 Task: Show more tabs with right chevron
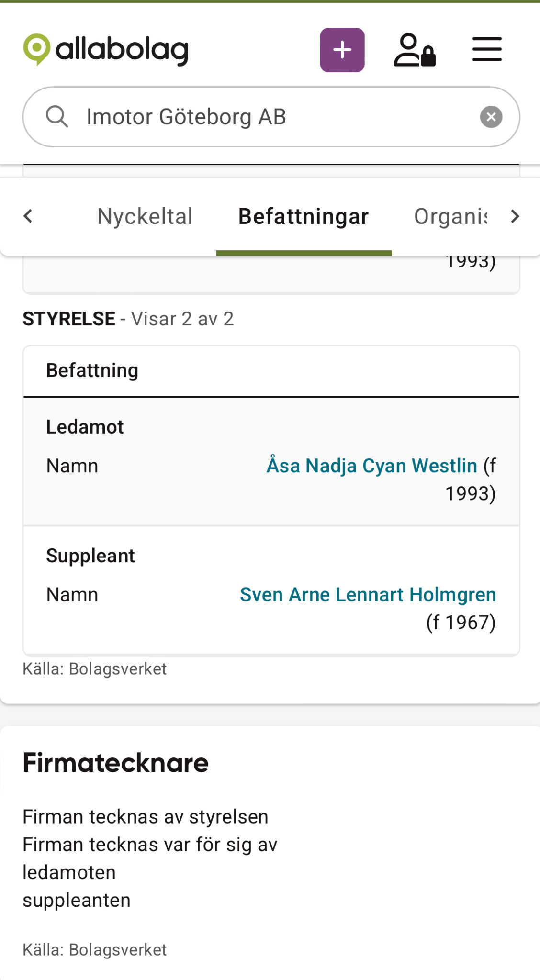[x=515, y=216]
